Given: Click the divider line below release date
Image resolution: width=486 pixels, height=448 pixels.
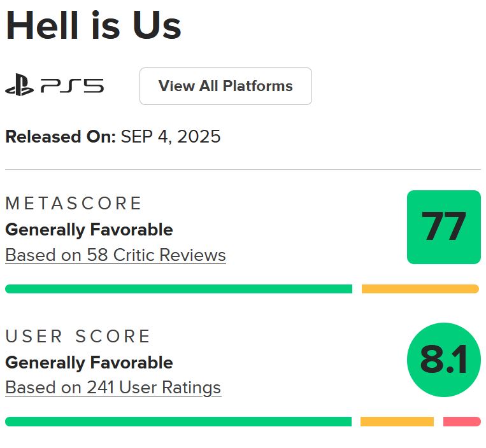Looking at the screenshot, I should tap(243, 170).
